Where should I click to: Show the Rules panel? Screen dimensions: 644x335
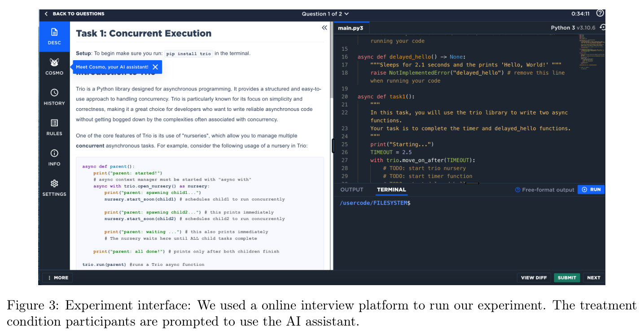54,127
